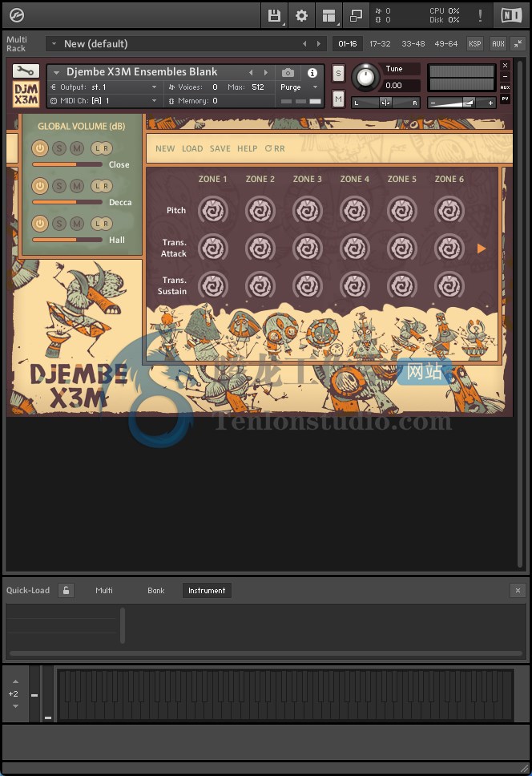532x776 pixels.
Task: Toggle instrument solo S button
Action: pos(338,74)
